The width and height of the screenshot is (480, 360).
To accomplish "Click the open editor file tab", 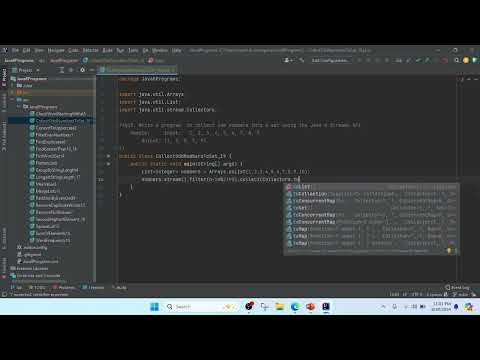I will click(137, 70).
